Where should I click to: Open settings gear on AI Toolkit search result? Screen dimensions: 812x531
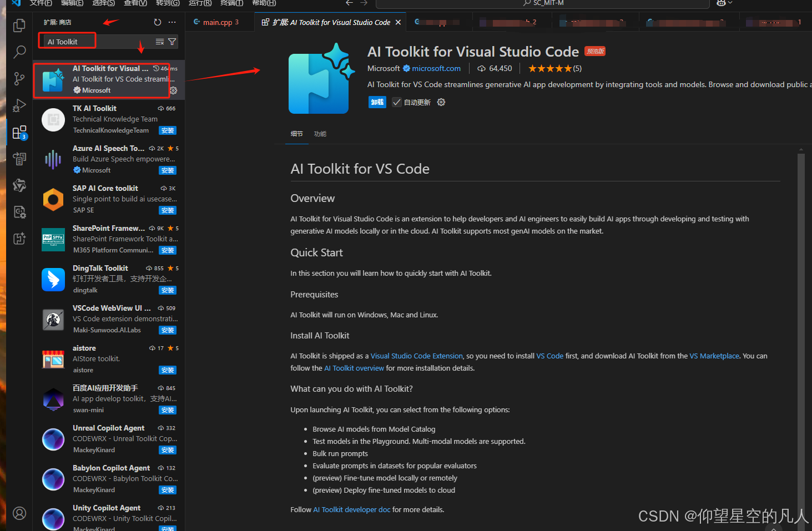coord(173,92)
